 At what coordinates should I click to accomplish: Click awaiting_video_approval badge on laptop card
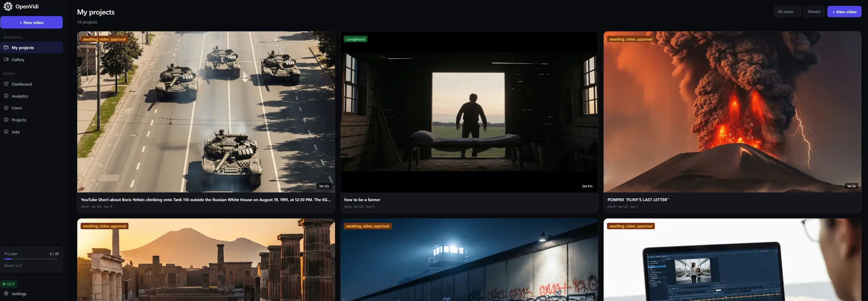point(631,226)
